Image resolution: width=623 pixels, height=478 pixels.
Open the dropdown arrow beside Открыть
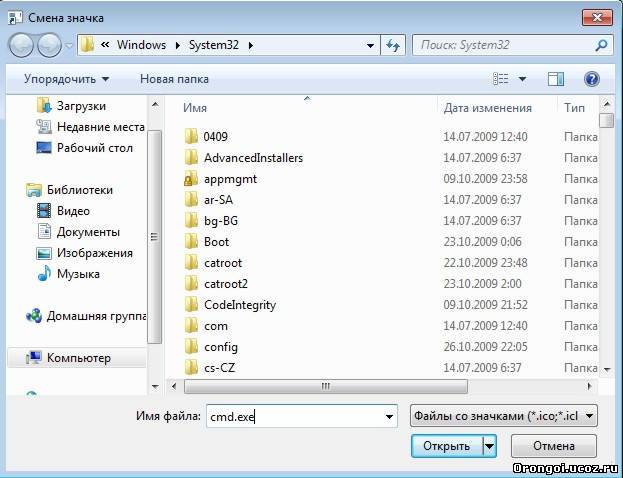490,446
